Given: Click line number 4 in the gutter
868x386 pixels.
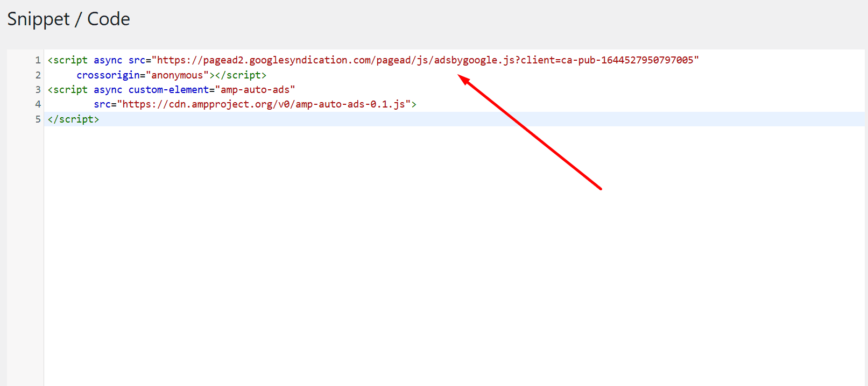Looking at the screenshot, I should pyautogui.click(x=38, y=104).
